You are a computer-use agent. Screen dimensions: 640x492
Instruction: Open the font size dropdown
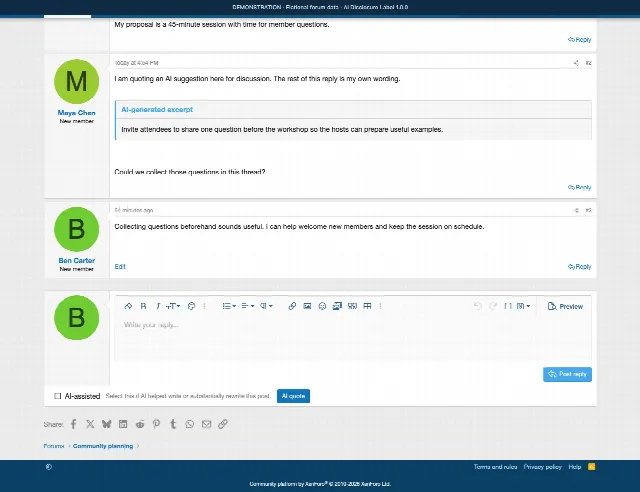pyautogui.click(x=173, y=306)
